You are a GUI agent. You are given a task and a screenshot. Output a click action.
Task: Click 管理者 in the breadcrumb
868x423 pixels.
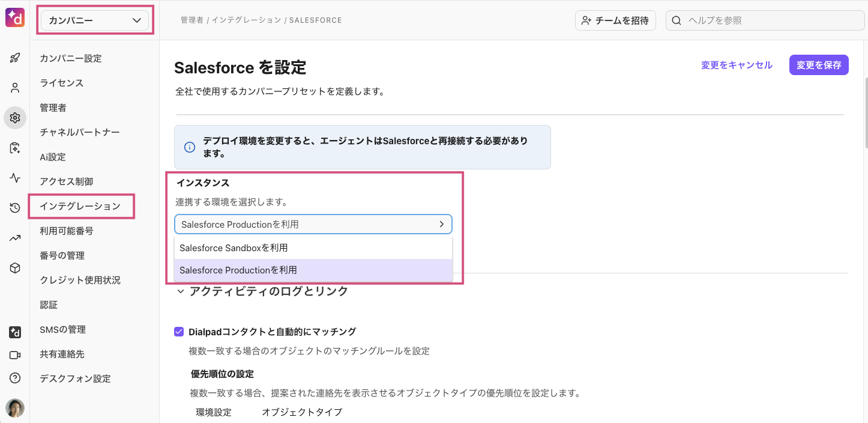tap(191, 20)
